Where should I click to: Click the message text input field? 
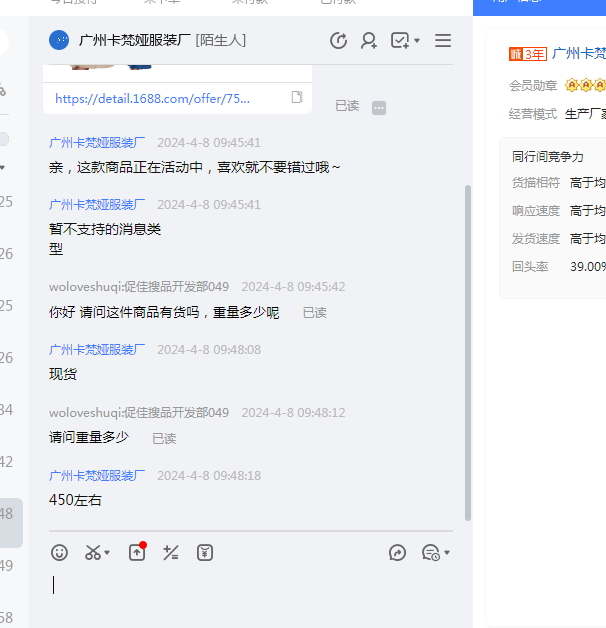tap(250, 590)
